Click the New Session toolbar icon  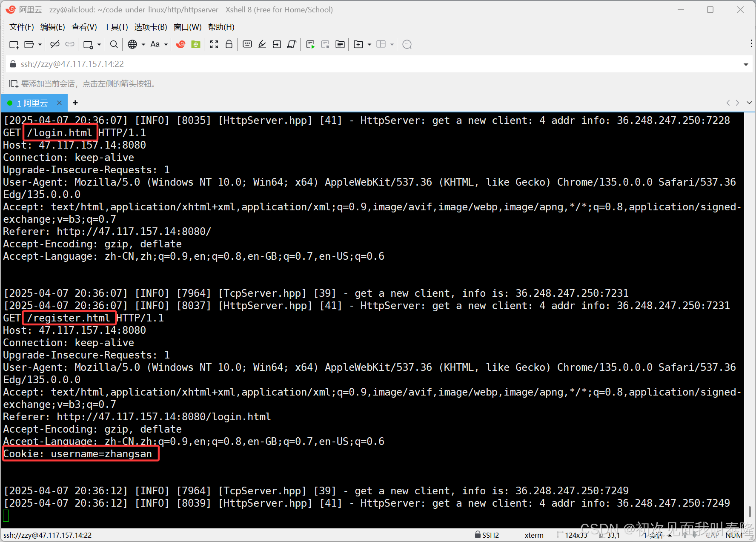(x=14, y=44)
